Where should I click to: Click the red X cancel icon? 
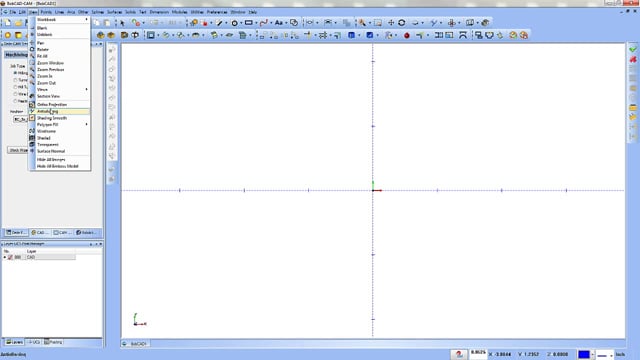click(x=633, y=59)
